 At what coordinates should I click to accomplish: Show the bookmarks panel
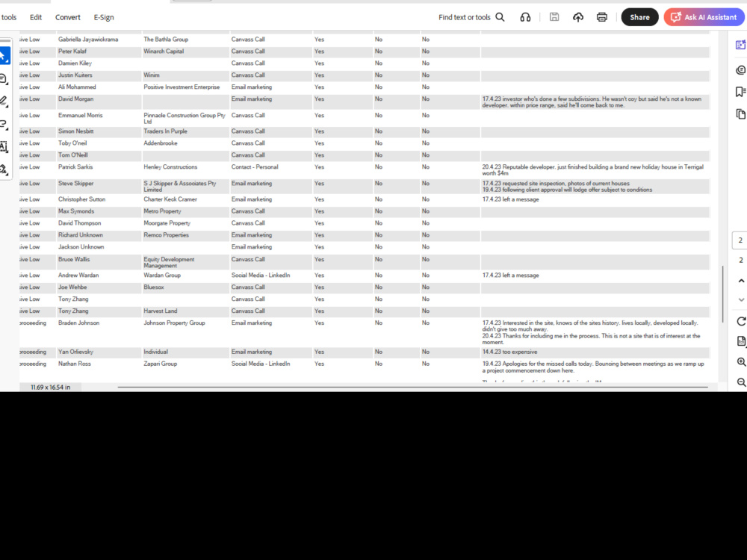(740, 91)
